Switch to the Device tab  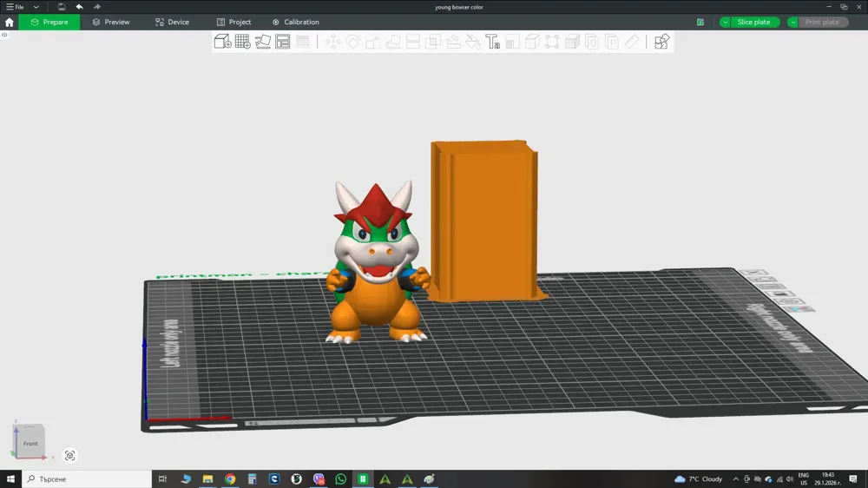(x=172, y=23)
